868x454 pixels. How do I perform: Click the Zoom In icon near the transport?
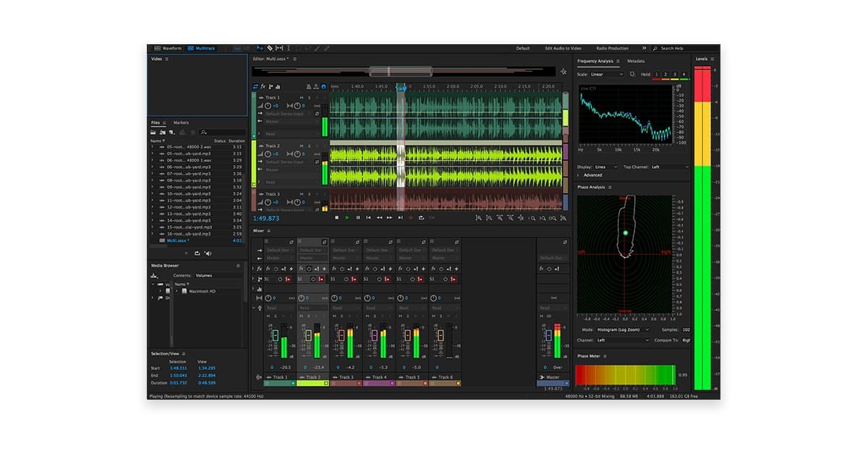click(x=533, y=217)
